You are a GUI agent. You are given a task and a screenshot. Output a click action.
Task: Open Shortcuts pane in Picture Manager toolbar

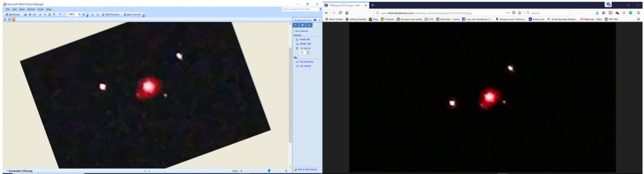(x=13, y=14)
